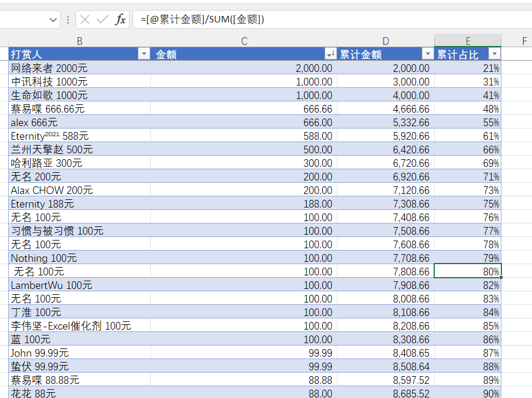The image size is (532, 398).
Task: Select cell 'Alax CHOW 200元'
Action: [80, 190]
